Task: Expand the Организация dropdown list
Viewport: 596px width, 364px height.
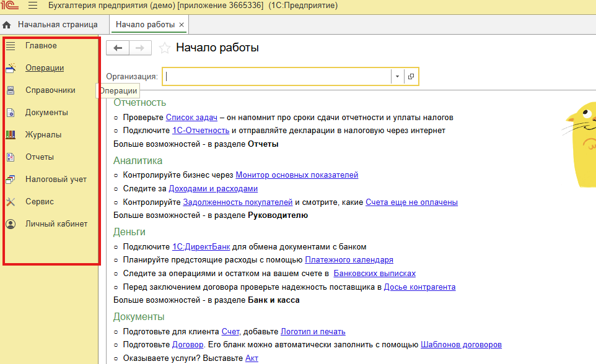Action: [x=397, y=76]
